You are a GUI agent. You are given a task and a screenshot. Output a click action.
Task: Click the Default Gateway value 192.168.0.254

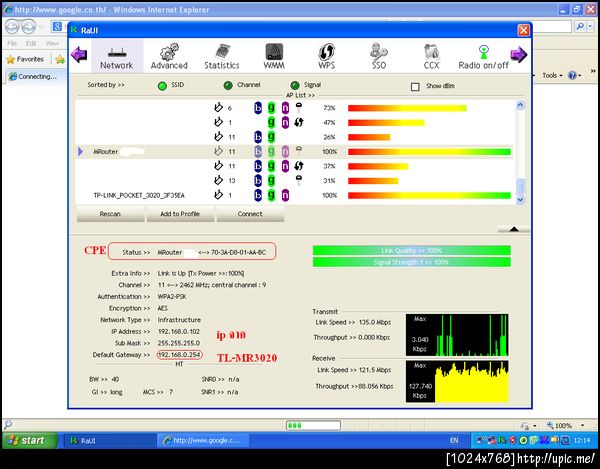tap(179, 355)
